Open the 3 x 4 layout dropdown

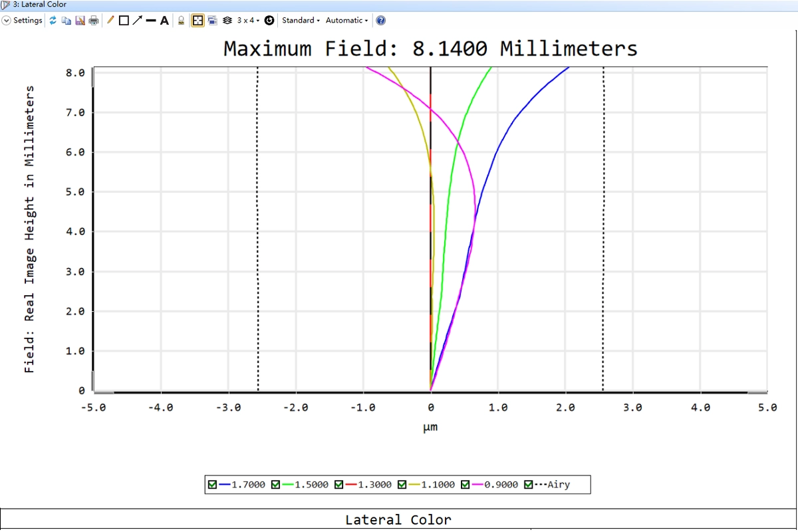coord(248,21)
